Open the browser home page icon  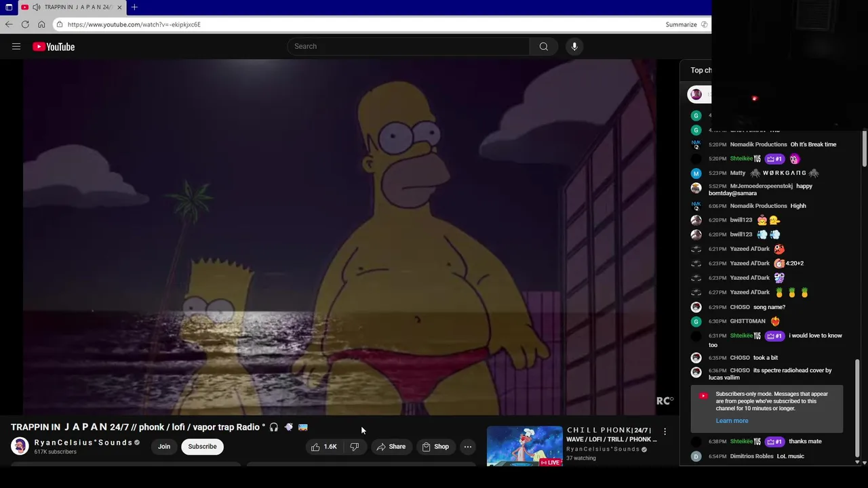pyautogui.click(x=41, y=24)
